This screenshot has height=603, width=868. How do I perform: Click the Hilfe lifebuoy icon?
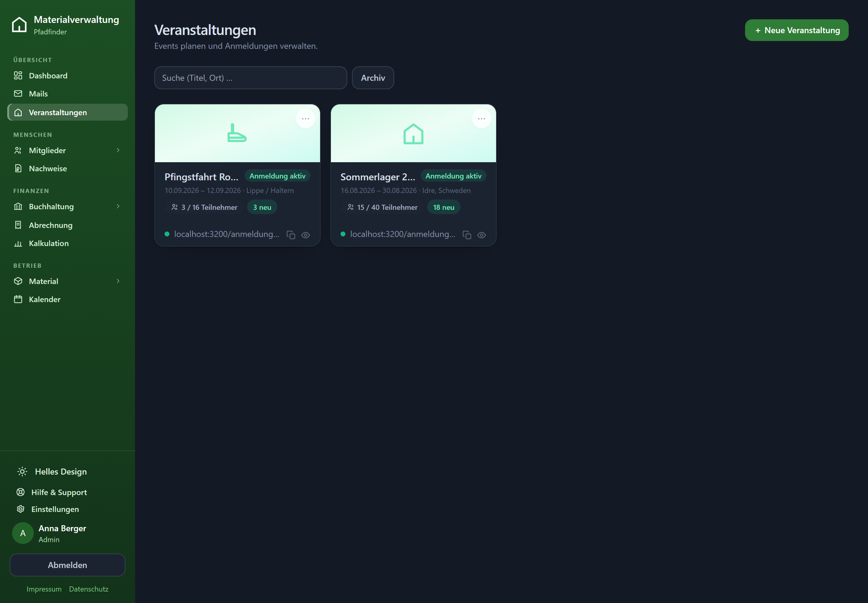click(x=21, y=492)
